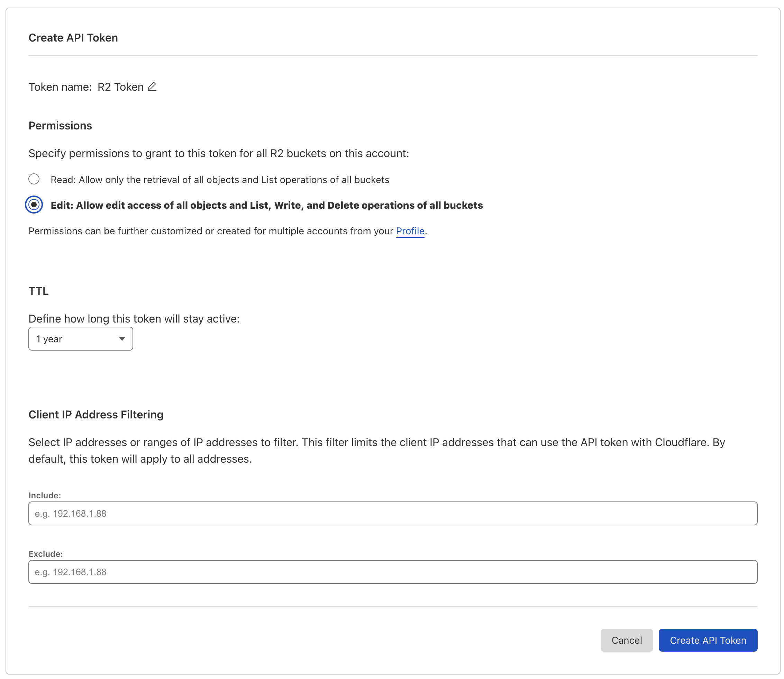Switch permissions to retrieval-only access

[x=34, y=179]
